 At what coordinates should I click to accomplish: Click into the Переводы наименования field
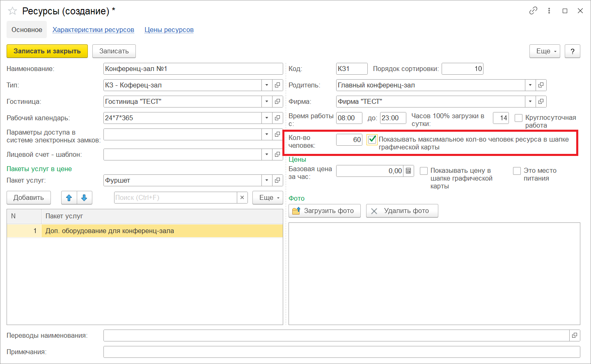337,335
